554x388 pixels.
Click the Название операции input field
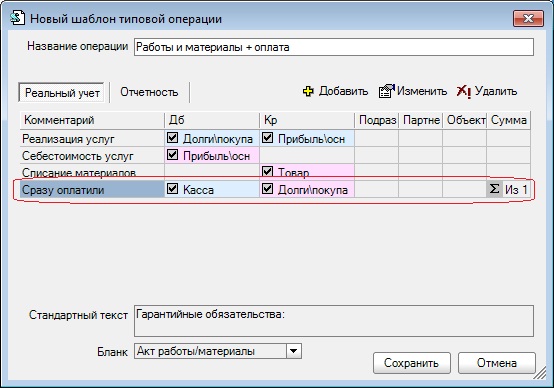[x=334, y=47]
